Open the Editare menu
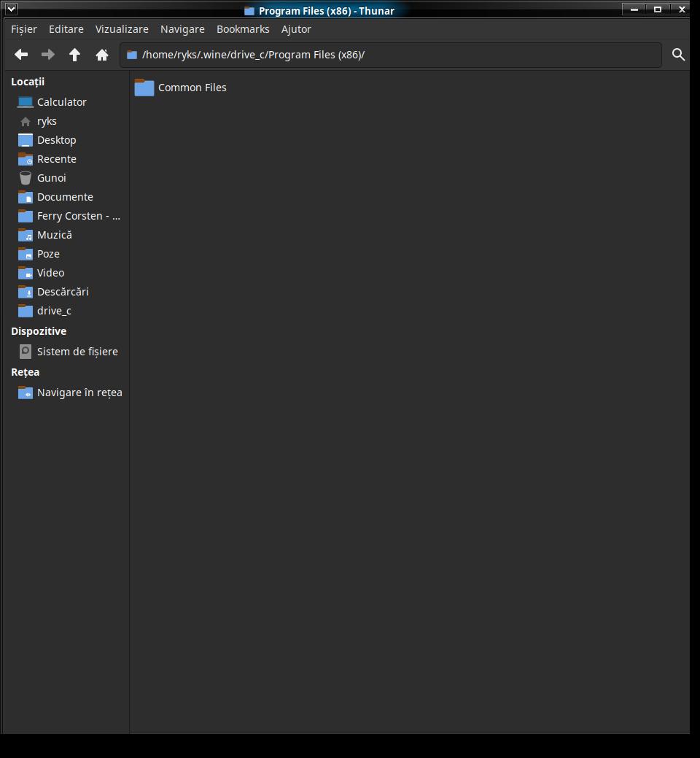 point(66,29)
